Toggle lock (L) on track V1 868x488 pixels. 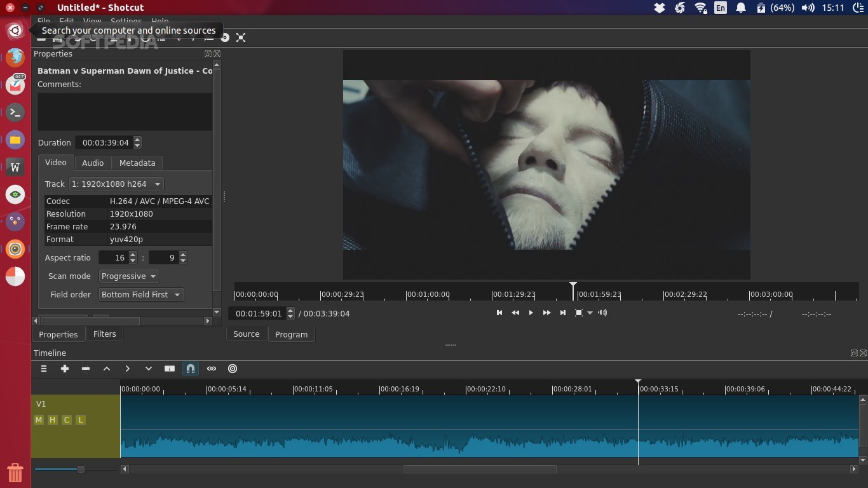(x=81, y=420)
